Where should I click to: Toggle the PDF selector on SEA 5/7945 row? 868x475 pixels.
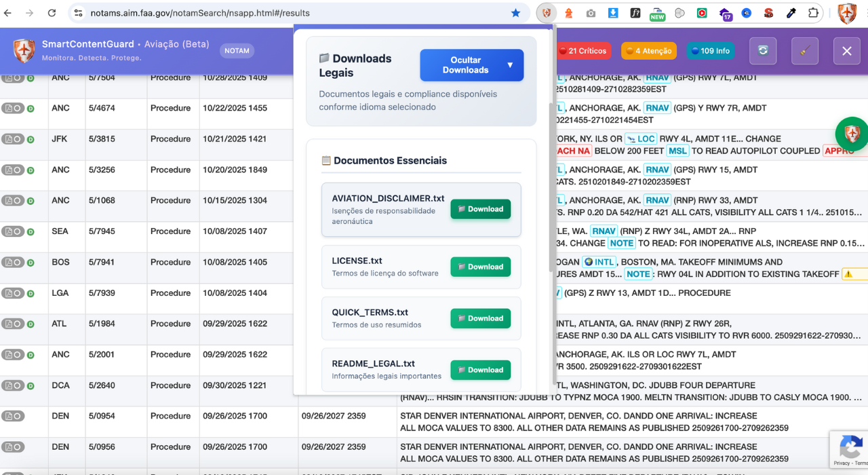point(13,231)
